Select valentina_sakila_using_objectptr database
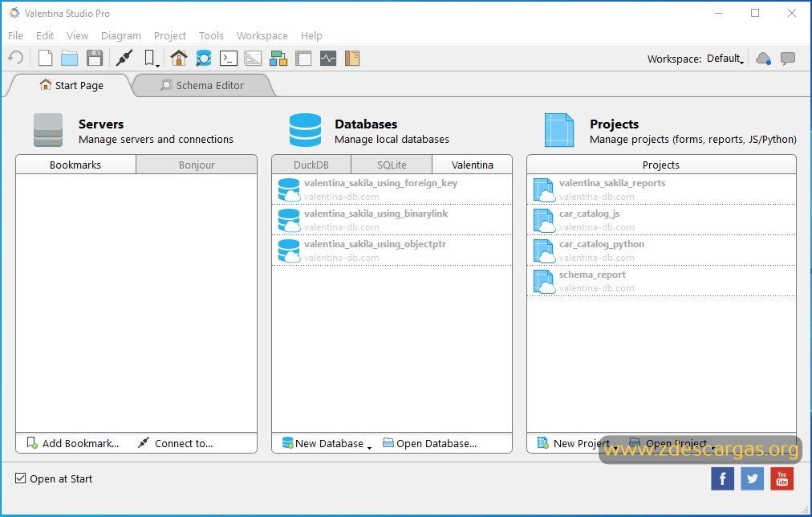The width and height of the screenshot is (812, 517). pos(392,250)
